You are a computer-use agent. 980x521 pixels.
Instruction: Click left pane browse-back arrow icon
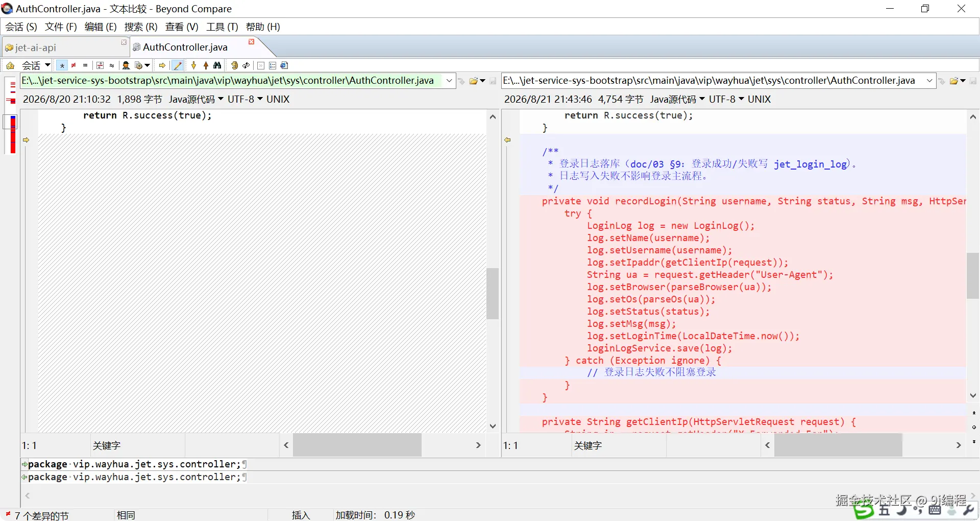461,81
